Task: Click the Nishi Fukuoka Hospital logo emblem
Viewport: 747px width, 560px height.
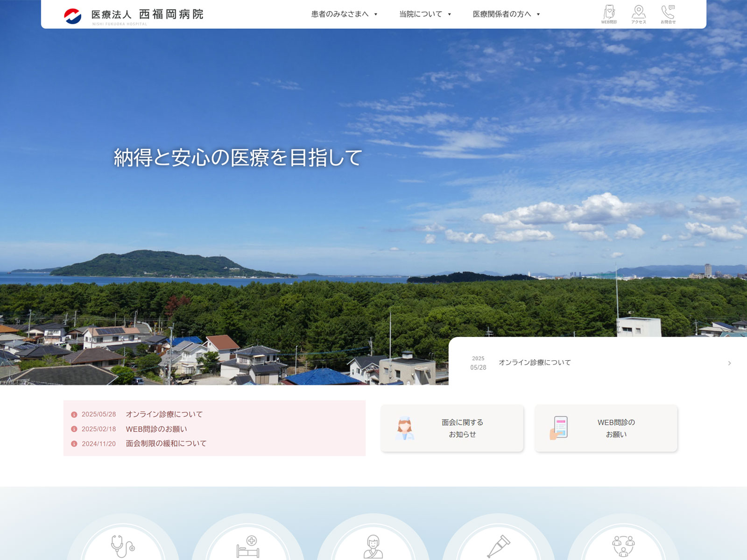Action: click(72, 16)
